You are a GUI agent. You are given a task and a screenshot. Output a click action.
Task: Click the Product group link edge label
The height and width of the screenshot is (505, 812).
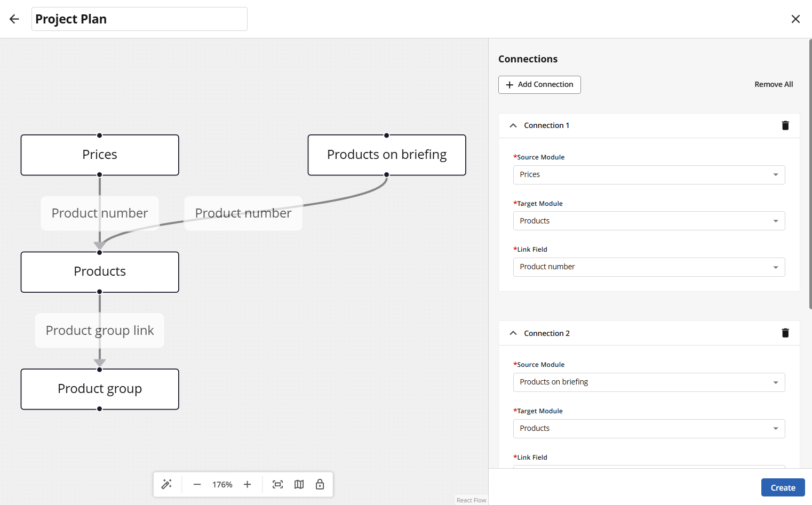pos(100,331)
